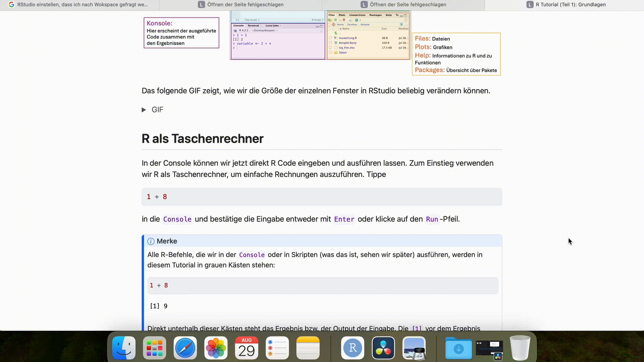Launch the R application in dock
This screenshot has height=362, width=644.
pos(353,348)
